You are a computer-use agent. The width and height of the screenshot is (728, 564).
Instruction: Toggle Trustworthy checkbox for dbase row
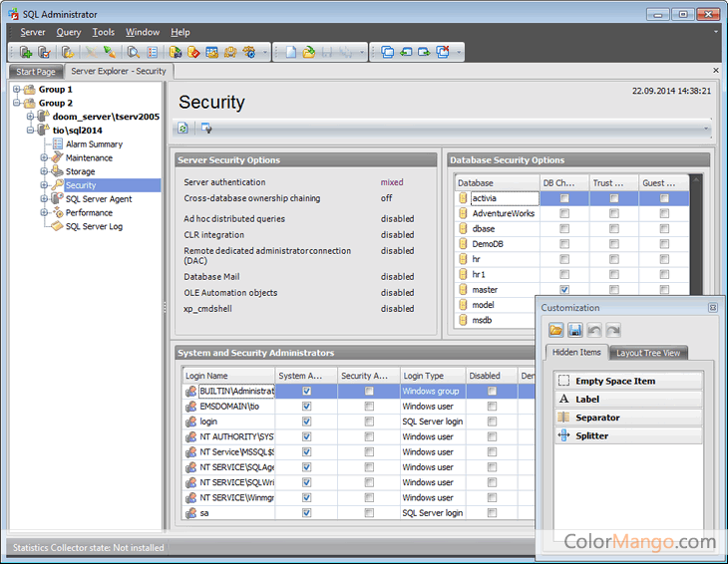pos(613,228)
